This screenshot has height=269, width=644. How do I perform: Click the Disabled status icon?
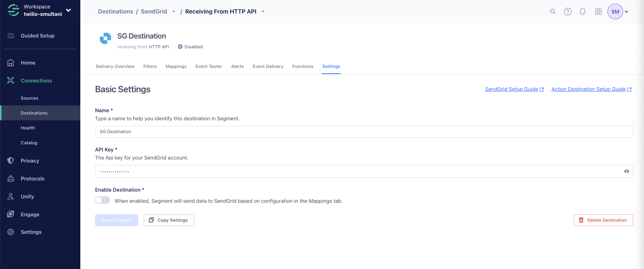click(x=180, y=47)
